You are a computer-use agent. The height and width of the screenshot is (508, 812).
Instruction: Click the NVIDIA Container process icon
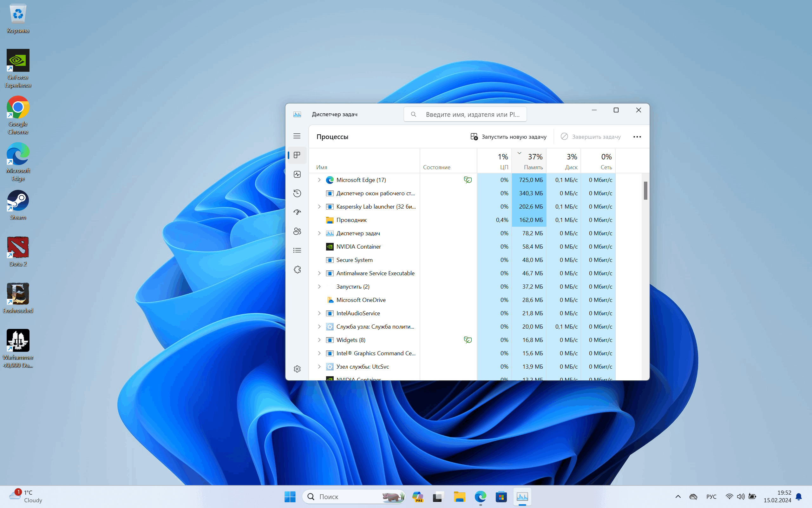[330, 247]
